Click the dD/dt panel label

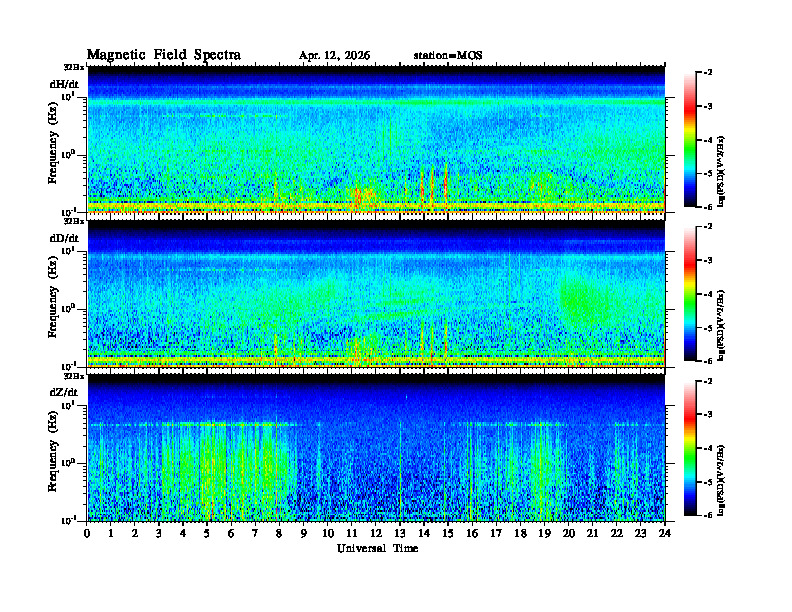(64, 238)
